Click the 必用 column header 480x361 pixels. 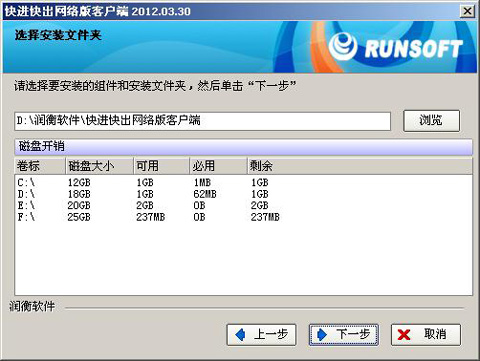(219, 166)
